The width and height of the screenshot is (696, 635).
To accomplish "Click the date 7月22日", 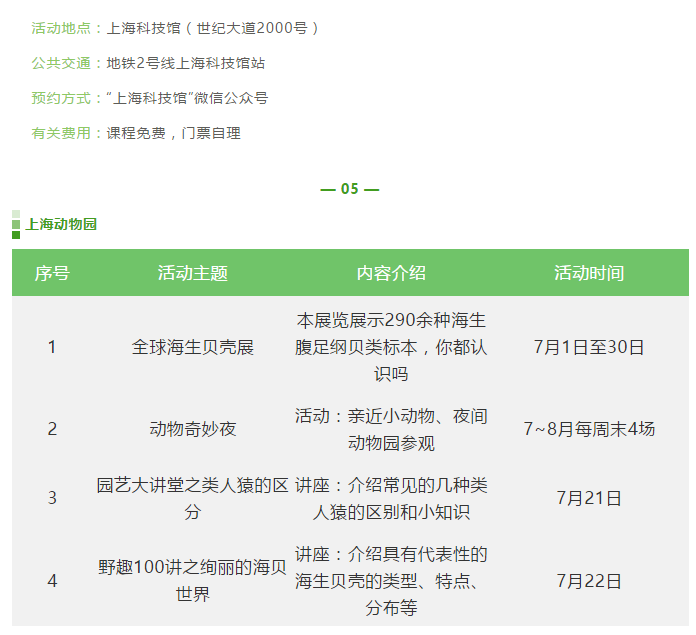I will click(589, 581).
